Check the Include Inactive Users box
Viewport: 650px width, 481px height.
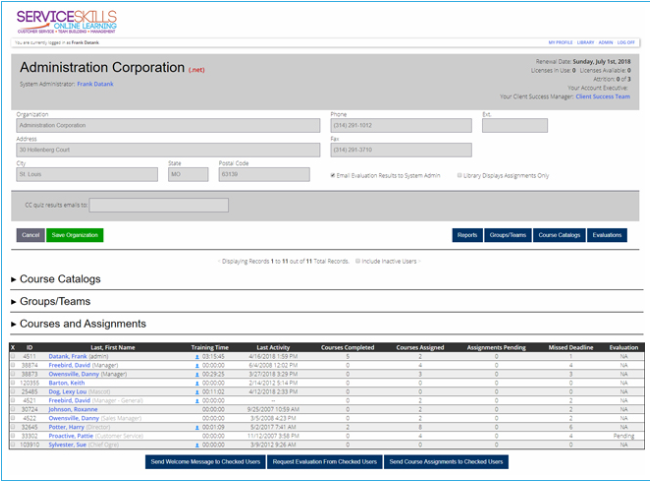point(358,261)
